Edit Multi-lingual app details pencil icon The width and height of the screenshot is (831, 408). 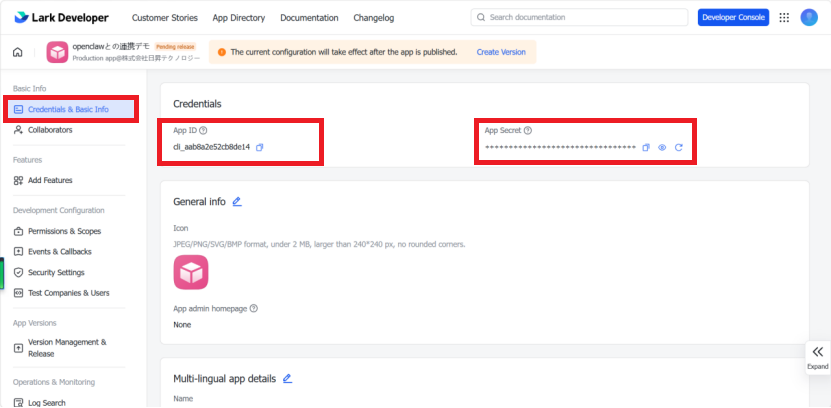pyautogui.click(x=287, y=378)
